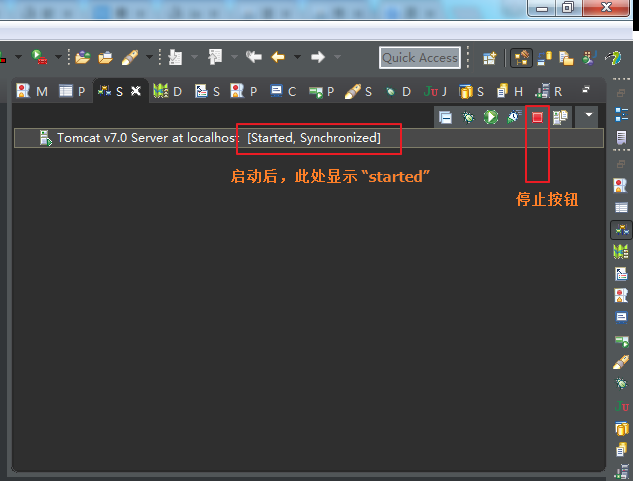Close the Servers tab with its X
The width and height of the screenshot is (639, 481).
click(x=136, y=90)
